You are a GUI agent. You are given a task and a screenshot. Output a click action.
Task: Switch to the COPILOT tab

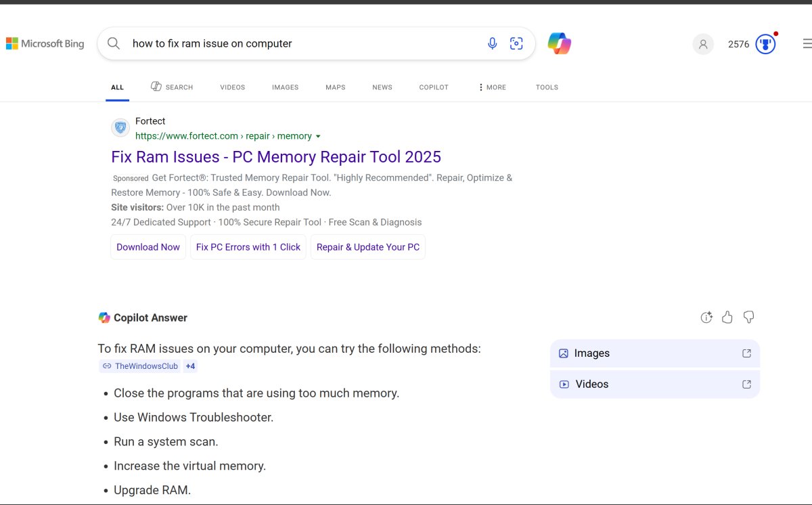[434, 87]
